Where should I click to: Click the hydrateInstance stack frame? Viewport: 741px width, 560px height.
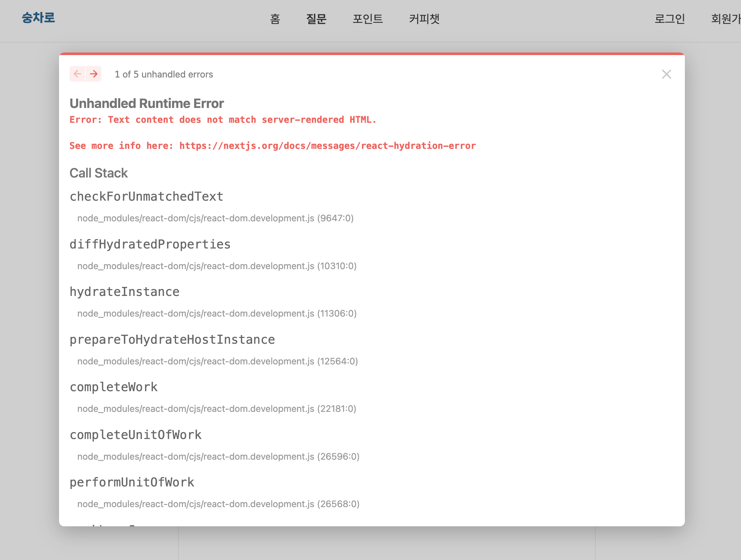[125, 292]
